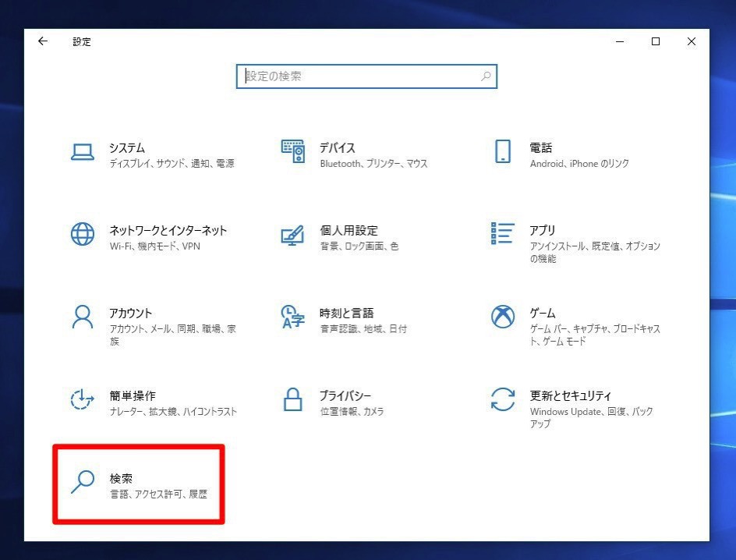Click the Xbox icon for ゲーム
The width and height of the screenshot is (736, 560).
tap(503, 317)
